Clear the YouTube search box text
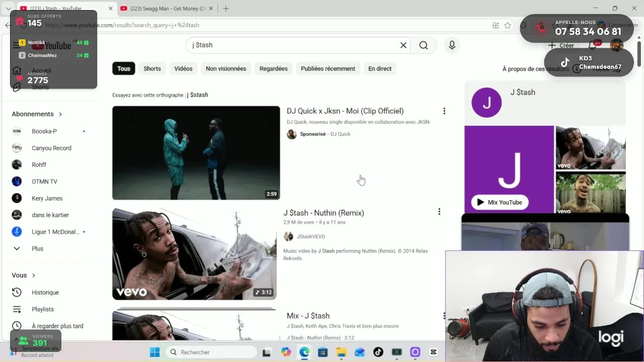Screen dimensions: 644x362 (x=403, y=45)
